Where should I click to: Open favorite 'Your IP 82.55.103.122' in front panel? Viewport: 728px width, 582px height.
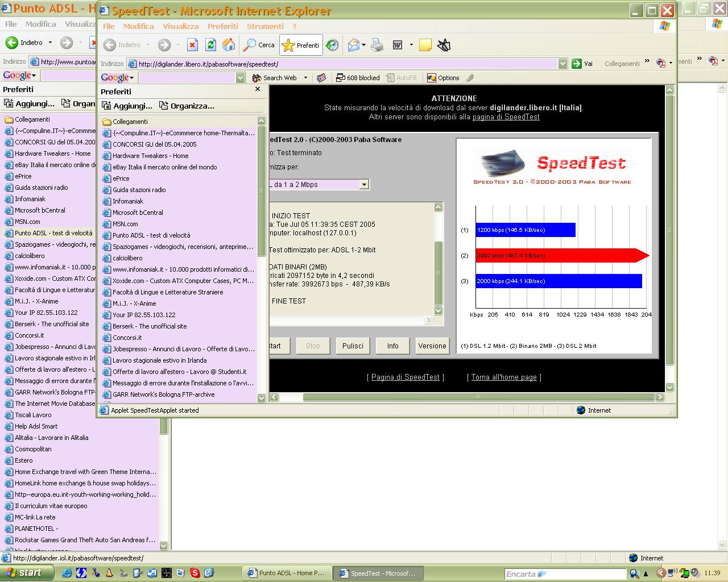[x=138, y=315]
